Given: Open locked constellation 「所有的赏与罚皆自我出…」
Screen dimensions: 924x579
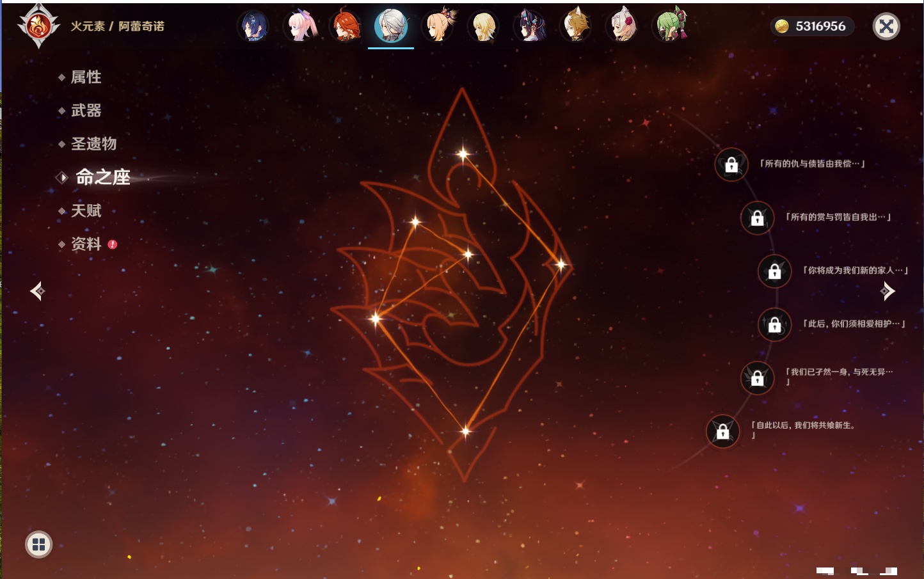Looking at the screenshot, I should click(x=757, y=218).
